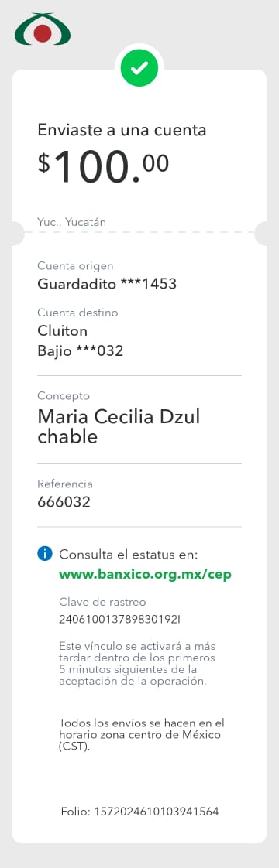Click the Cuenta destino label
Viewport: 279px width, 868px height.
tap(77, 313)
